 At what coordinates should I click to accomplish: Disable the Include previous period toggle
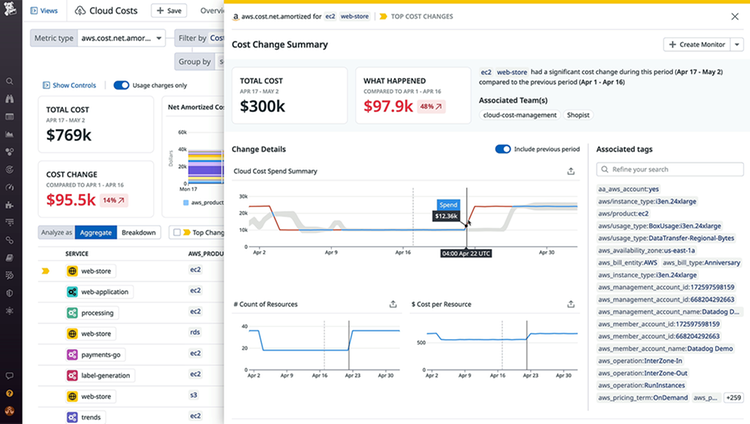[503, 149]
